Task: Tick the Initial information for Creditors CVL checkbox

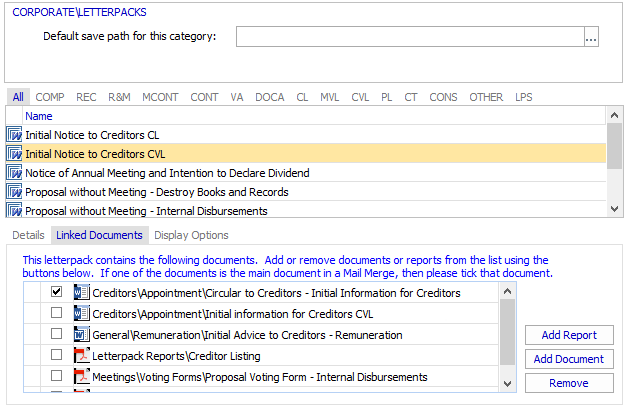Action: [56, 314]
